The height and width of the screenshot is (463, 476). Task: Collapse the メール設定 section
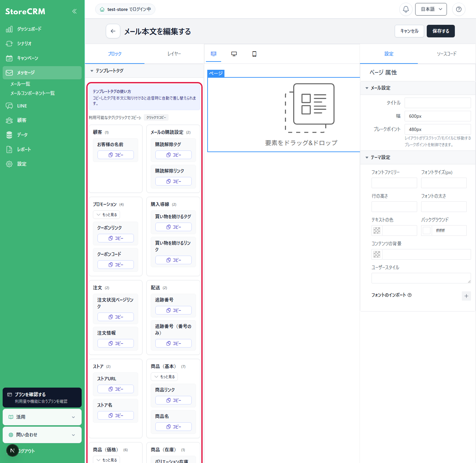click(x=418, y=88)
